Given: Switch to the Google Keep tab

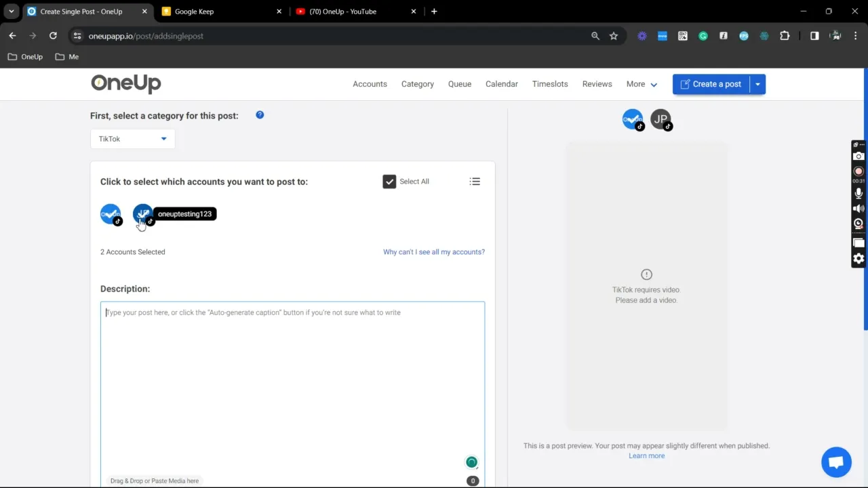Looking at the screenshot, I should [222, 12].
